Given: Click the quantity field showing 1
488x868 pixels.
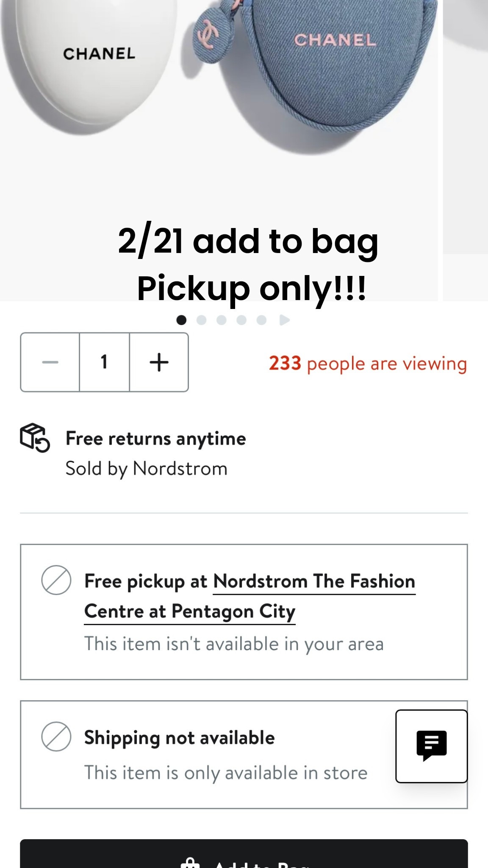Looking at the screenshot, I should coord(104,362).
